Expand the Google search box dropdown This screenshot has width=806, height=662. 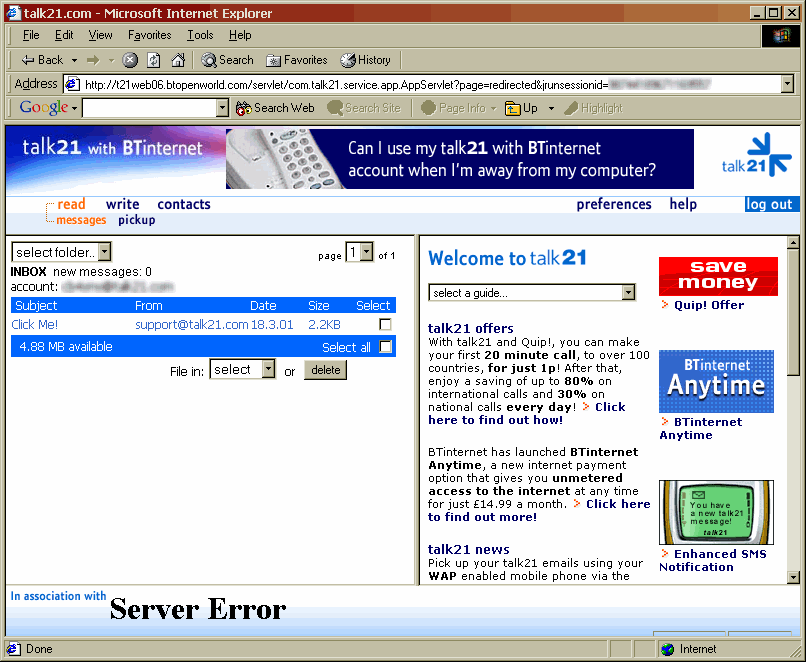coord(222,108)
